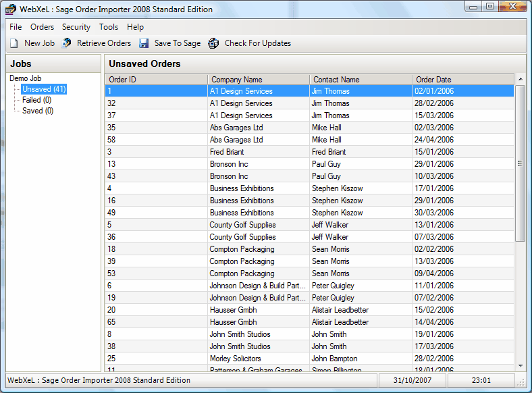The image size is (532, 393).
Task: Click status bar application name text
Action: coord(99,380)
